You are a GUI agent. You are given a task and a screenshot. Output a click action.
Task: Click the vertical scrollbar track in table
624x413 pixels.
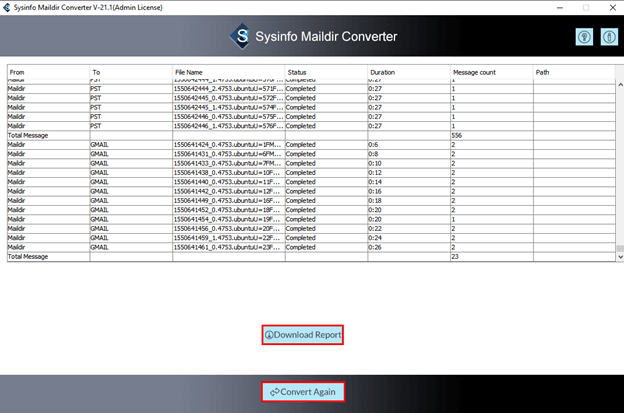619,170
